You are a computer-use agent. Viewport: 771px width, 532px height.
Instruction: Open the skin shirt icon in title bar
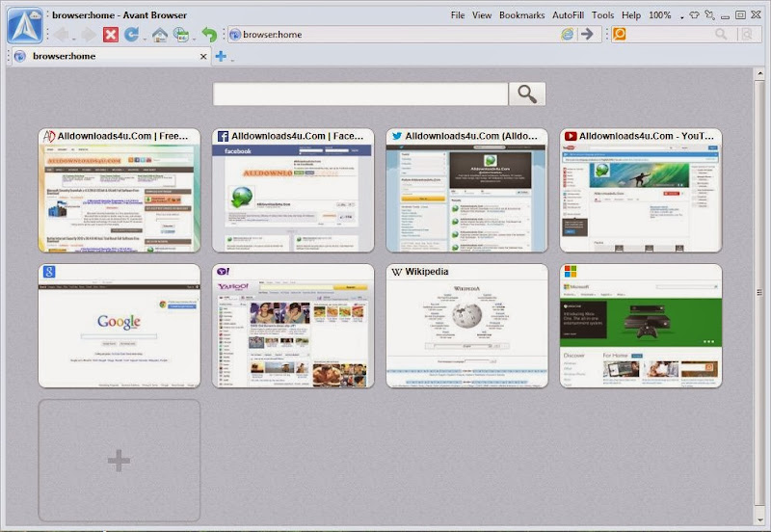coord(694,15)
